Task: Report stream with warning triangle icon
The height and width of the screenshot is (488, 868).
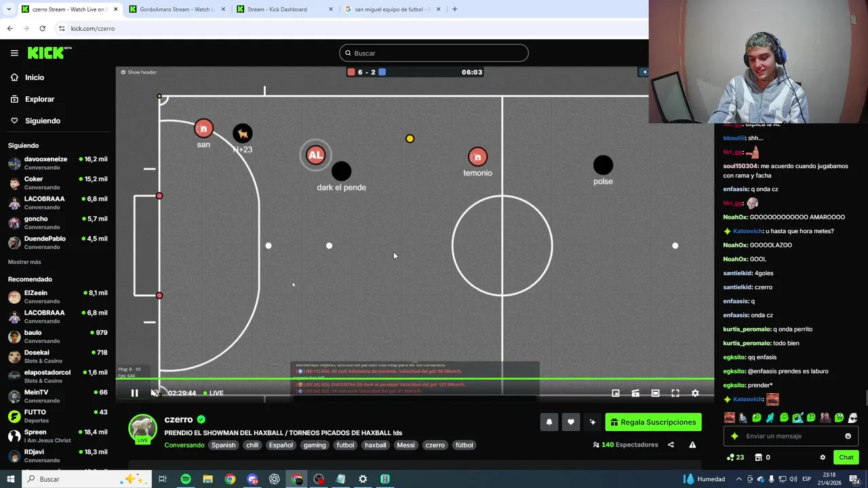Action: (692, 445)
